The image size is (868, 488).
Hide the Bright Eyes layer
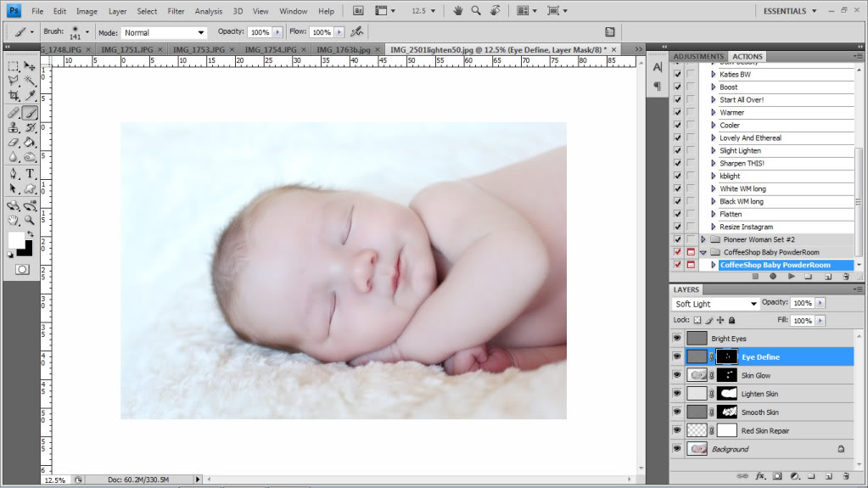677,338
